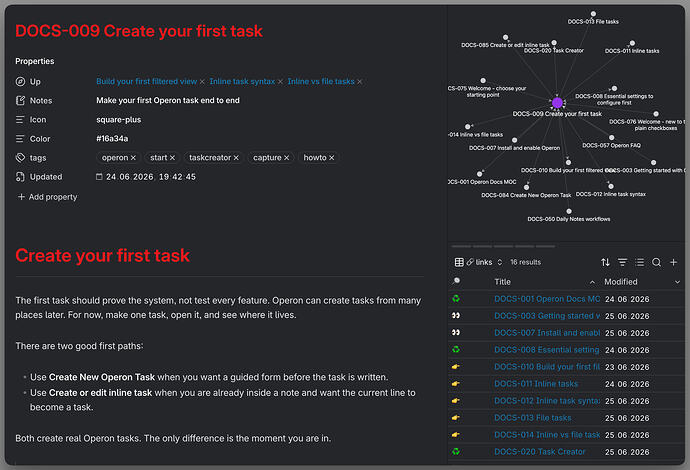The width and height of the screenshot is (690, 470).
Task: Open DOCS-008 Essential settings in table
Action: pos(547,349)
